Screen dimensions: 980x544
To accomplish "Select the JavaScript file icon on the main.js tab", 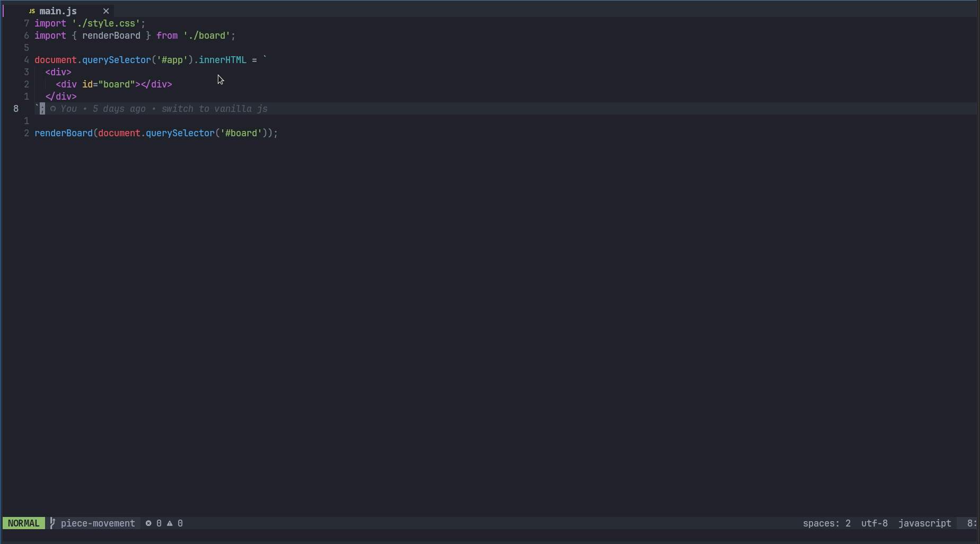I will click(x=31, y=11).
